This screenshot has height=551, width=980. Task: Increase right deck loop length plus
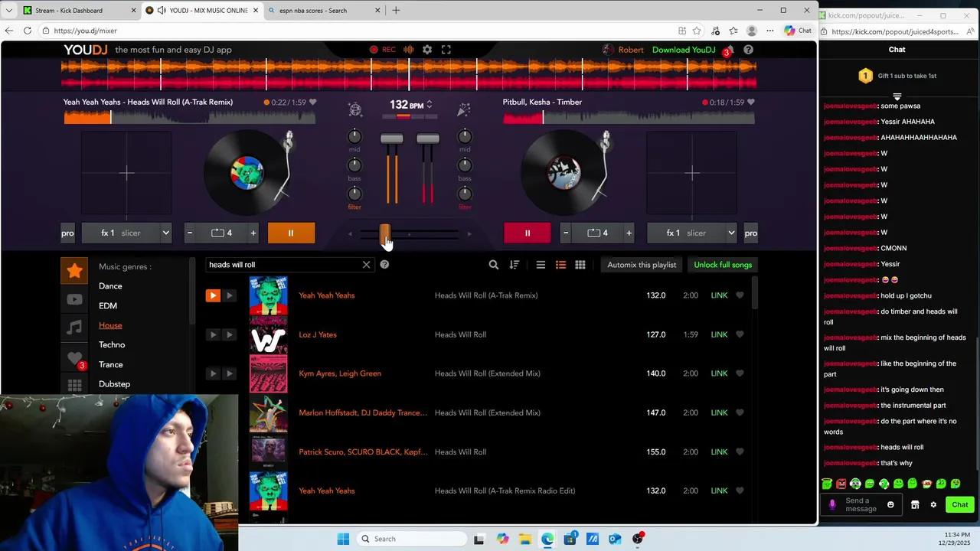coord(629,233)
